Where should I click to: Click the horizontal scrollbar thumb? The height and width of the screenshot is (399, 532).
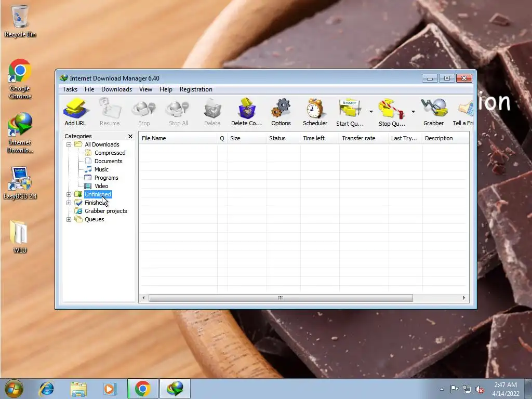pos(281,298)
